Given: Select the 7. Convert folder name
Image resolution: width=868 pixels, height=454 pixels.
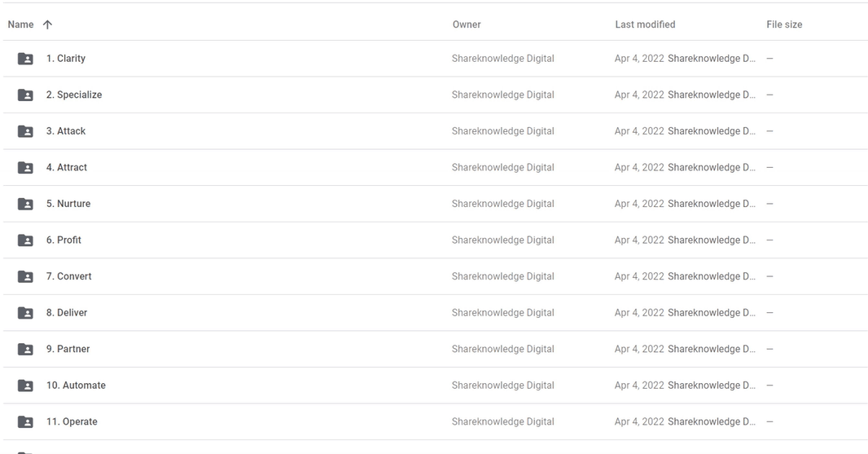Looking at the screenshot, I should pos(68,276).
